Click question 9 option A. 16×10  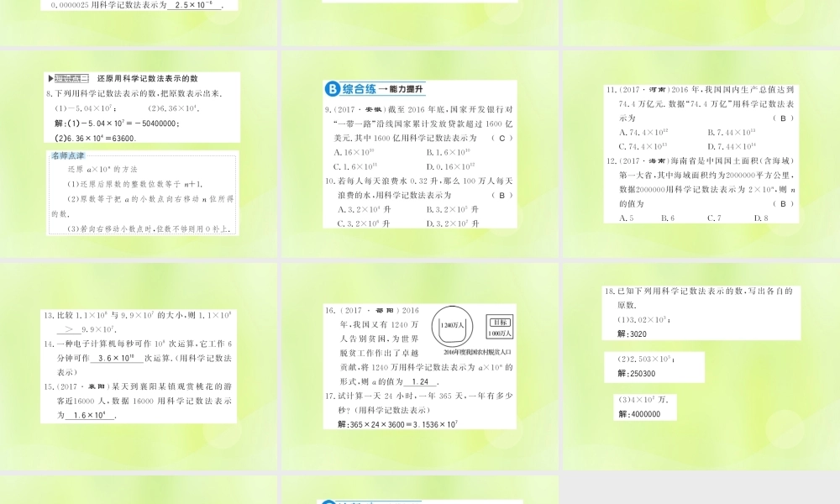354,153
